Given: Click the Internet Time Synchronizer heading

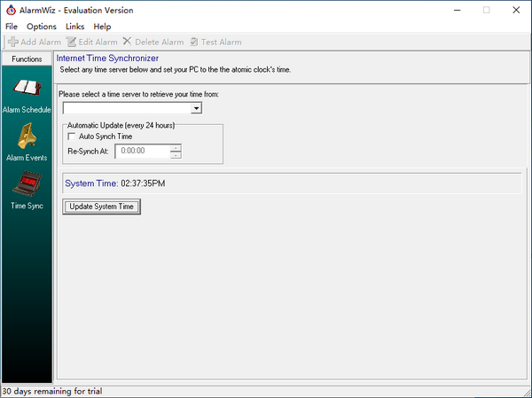Looking at the screenshot, I should coord(107,58).
